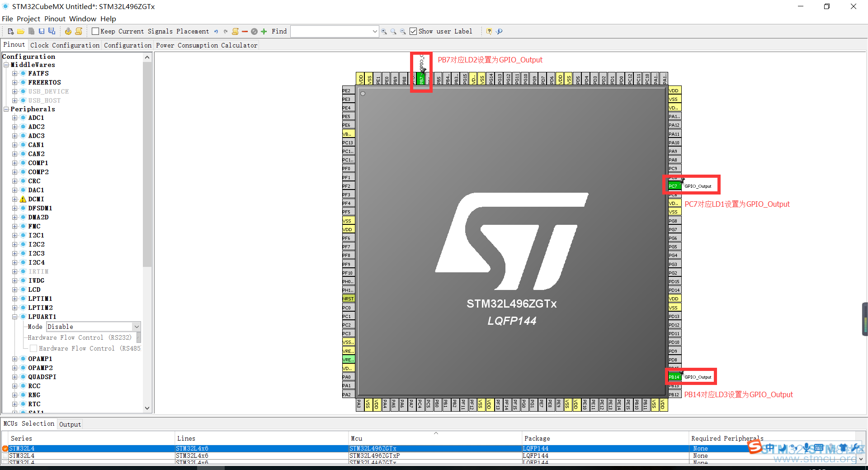Expand the RCC peripheral node
The image size is (868, 470).
tap(15, 386)
